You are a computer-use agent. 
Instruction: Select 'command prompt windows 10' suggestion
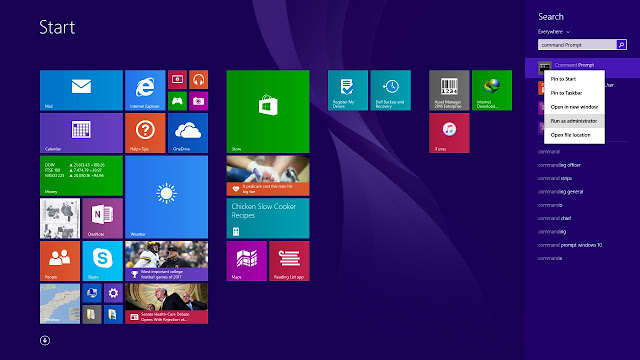pos(570,245)
